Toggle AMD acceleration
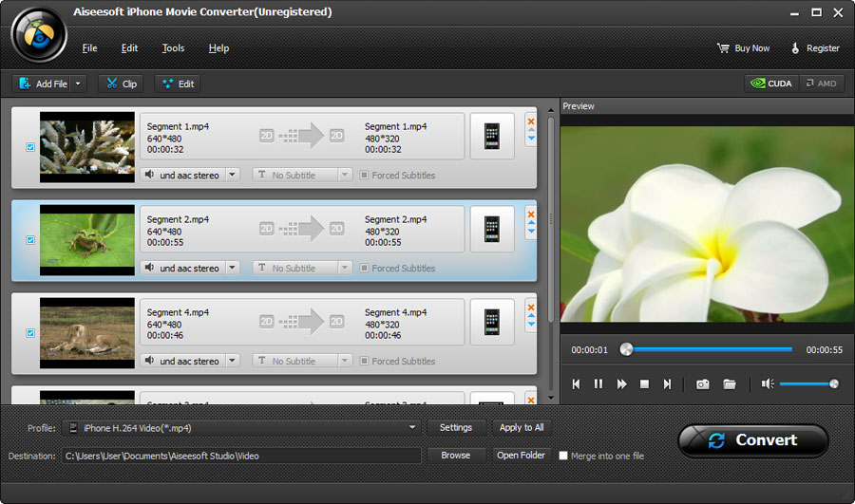Screen dimensions: 855x504 (x=822, y=84)
